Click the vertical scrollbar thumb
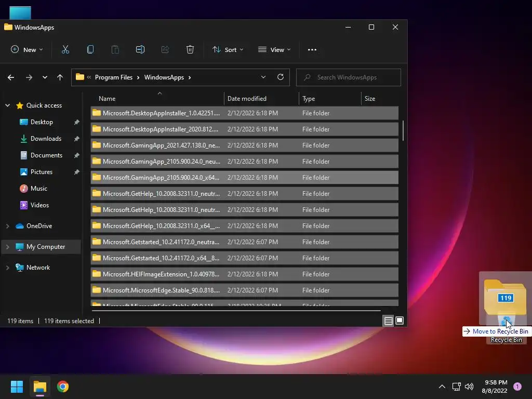This screenshot has width=532, height=399. 403,130
